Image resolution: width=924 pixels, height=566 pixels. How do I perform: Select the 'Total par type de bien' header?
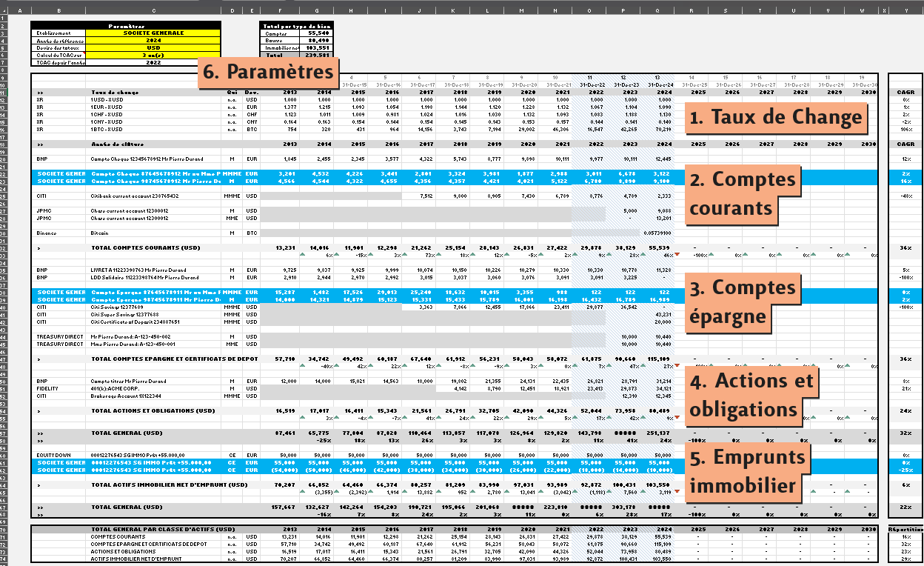pyautogui.click(x=296, y=27)
